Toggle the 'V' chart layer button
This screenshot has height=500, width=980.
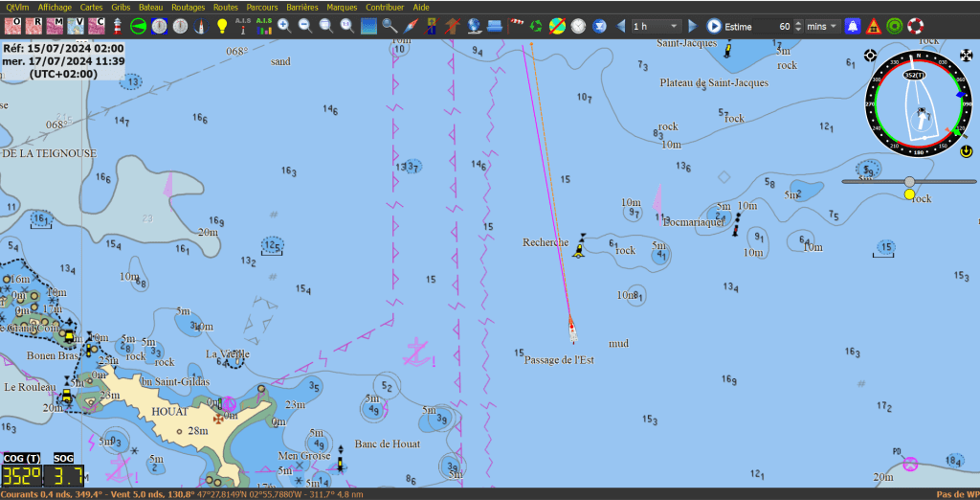point(76,26)
